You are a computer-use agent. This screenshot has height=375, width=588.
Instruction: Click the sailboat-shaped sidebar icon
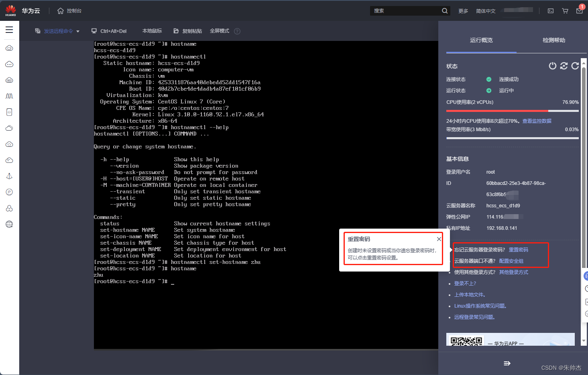pos(9,176)
